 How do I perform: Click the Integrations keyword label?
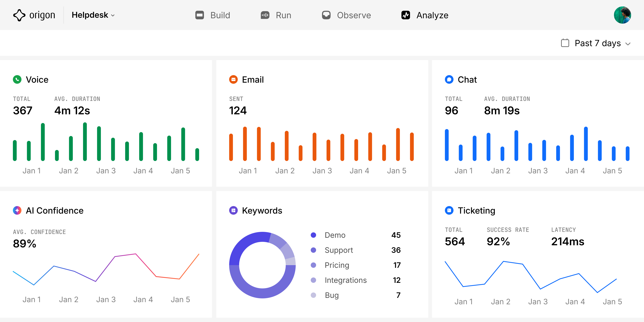[x=346, y=280]
